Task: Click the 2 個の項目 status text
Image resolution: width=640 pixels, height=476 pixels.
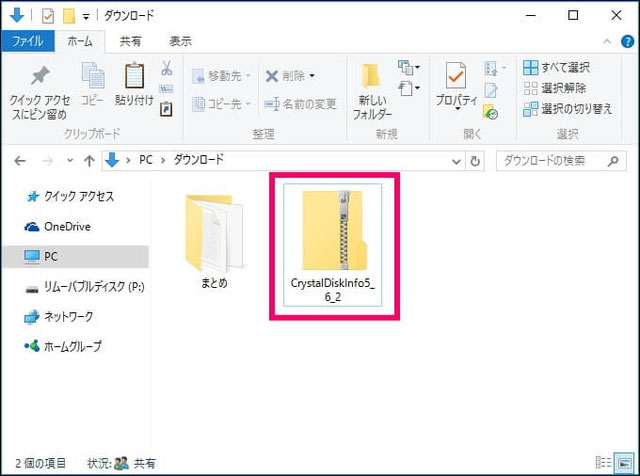Action: coord(40,463)
